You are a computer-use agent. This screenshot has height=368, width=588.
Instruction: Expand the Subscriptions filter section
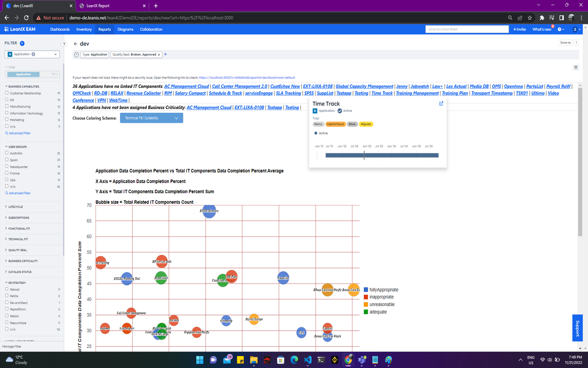pos(18,218)
